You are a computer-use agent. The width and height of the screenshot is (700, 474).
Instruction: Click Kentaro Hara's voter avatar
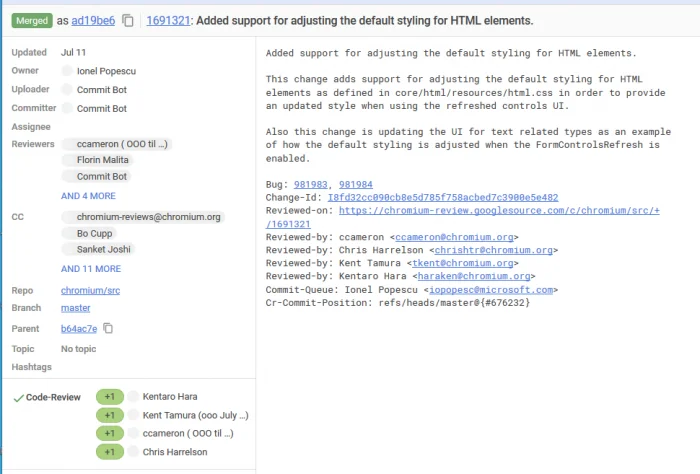[x=134, y=397]
